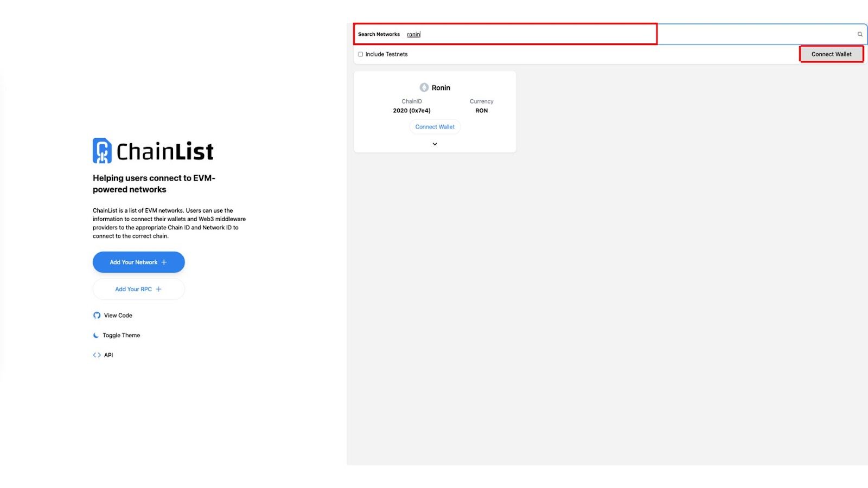This screenshot has width=868, height=488.
Task: Connect wallet on the Ronin card
Action: (x=435, y=127)
